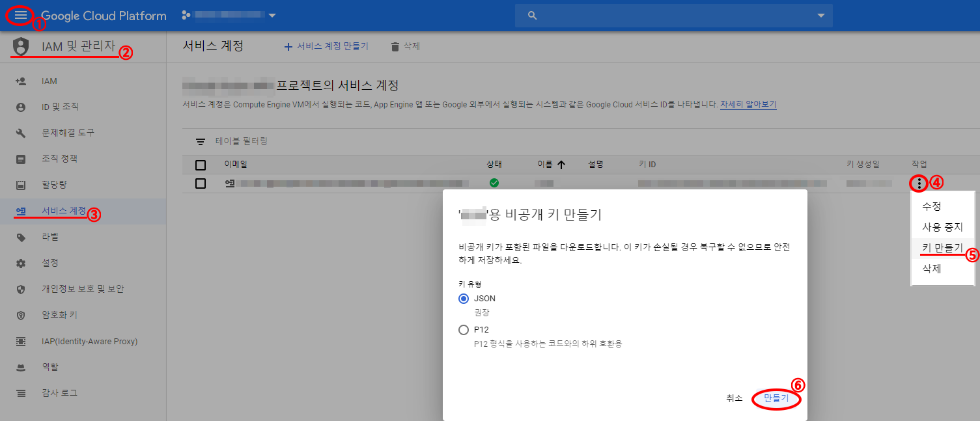The height and width of the screenshot is (421, 980).
Task: Click the wrench icon for troubleshooting tool
Action: point(21,133)
